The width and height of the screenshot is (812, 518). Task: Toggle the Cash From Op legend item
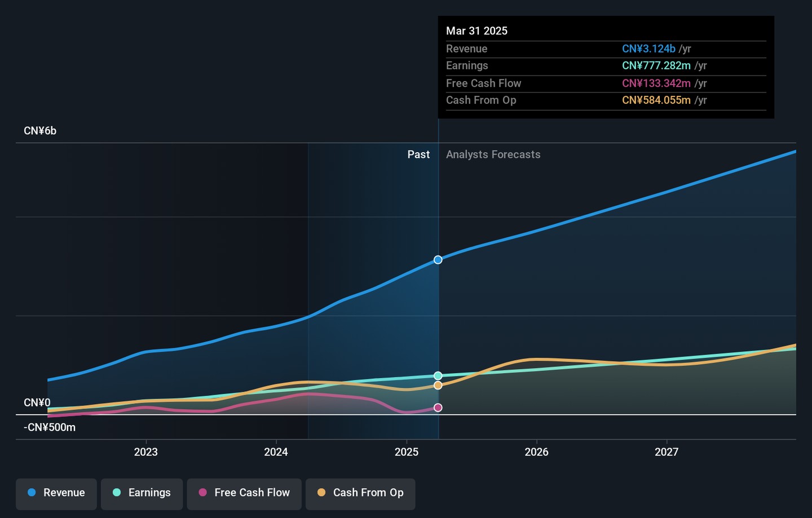pyautogui.click(x=360, y=493)
